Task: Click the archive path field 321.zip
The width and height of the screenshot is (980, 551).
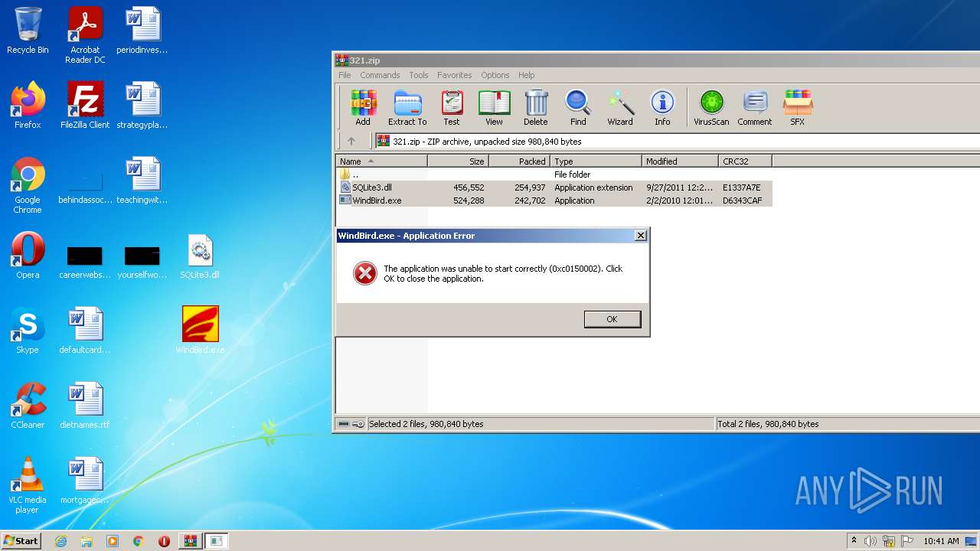Action: pyautogui.click(x=677, y=142)
